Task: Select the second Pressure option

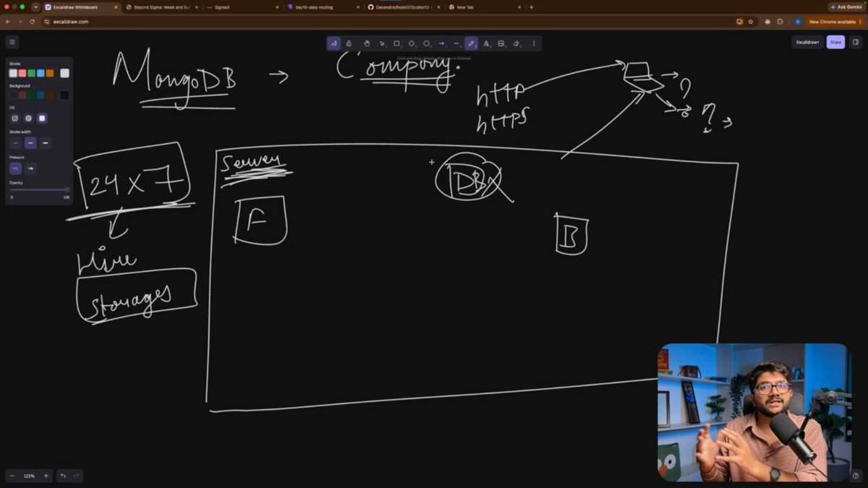Action: [30, 168]
